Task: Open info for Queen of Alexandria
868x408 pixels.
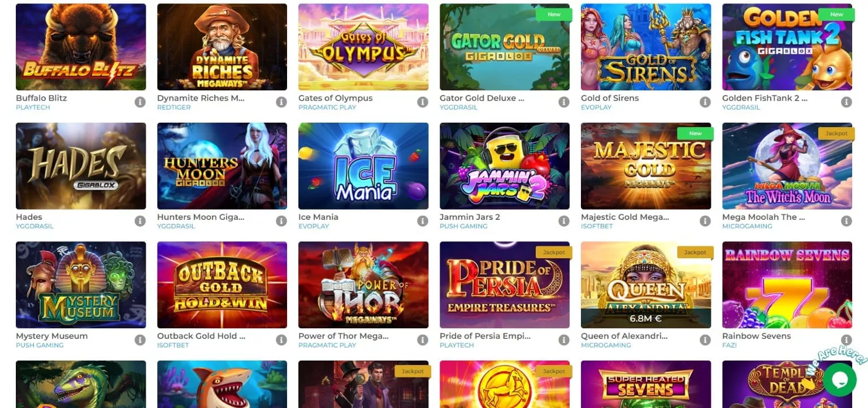Action: (705, 340)
